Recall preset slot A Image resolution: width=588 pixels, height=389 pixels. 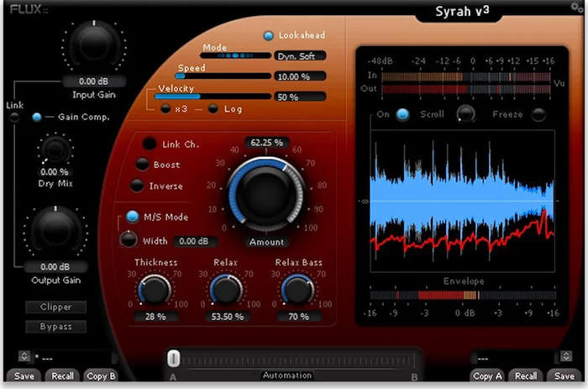[x=62, y=376]
